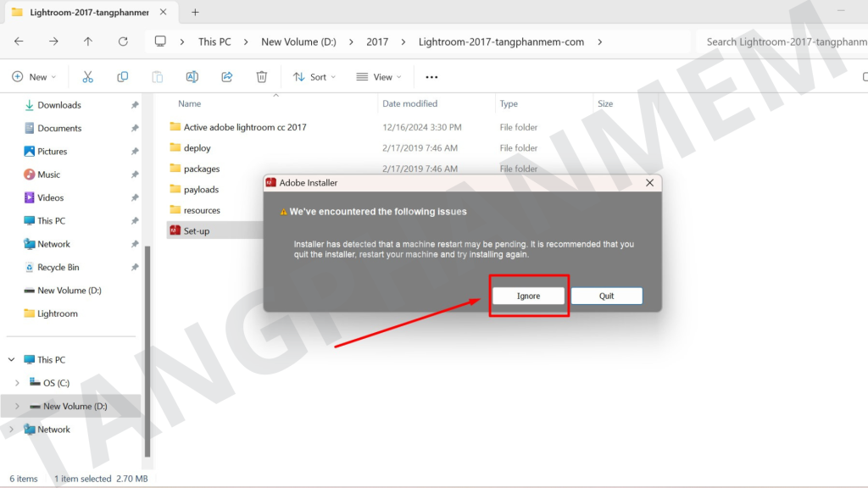This screenshot has height=488, width=868.
Task: Select 2017 in the address breadcrumb
Action: click(377, 42)
